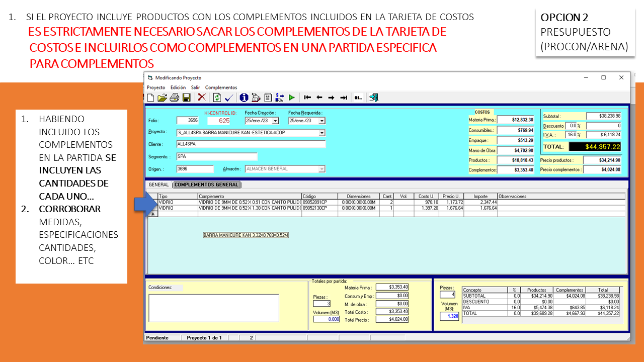The width and height of the screenshot is (644, 362).
Task: Select the COMPLEMENTOS GENERAL tab
Action: click(x=206, y=185)
